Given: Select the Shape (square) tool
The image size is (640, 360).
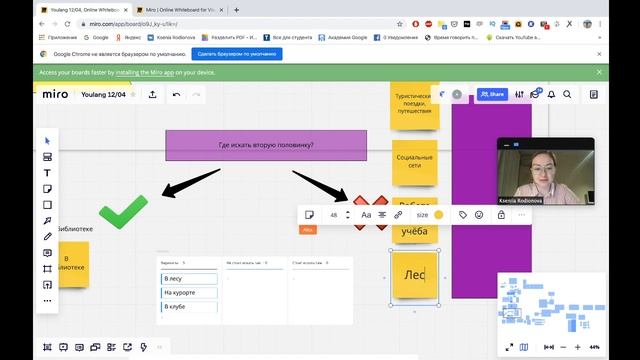Looking at the screenshot, I should [47, 205].
